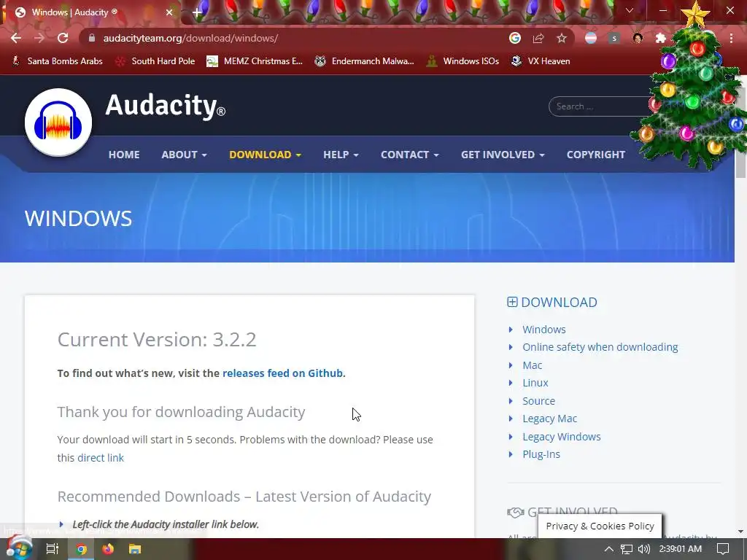Open Task View on taskbar
This screenshot has width=747, height=560.
[x=52, y=549]
